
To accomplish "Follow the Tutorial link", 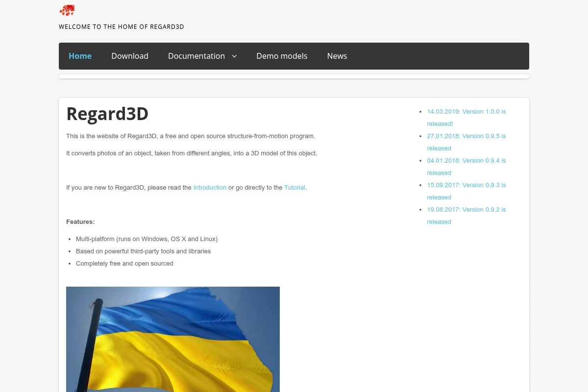I will tap(294, 188).
